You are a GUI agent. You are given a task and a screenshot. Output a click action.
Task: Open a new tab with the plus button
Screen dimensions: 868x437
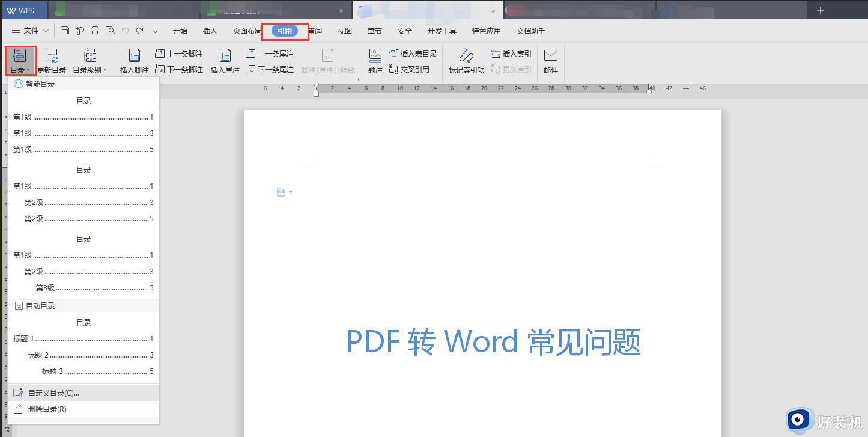pyautogui.click(x=821, y=10)
